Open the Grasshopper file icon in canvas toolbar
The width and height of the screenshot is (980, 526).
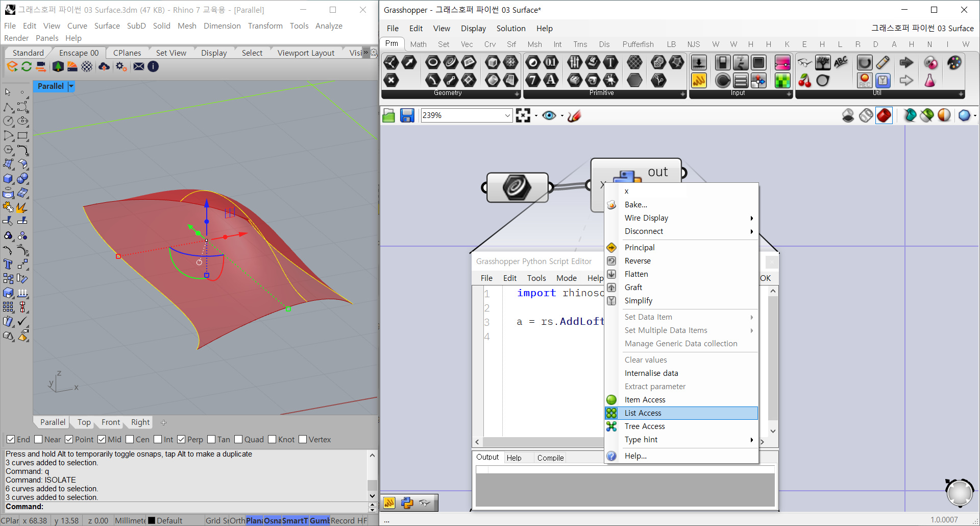tap(388, 116)
